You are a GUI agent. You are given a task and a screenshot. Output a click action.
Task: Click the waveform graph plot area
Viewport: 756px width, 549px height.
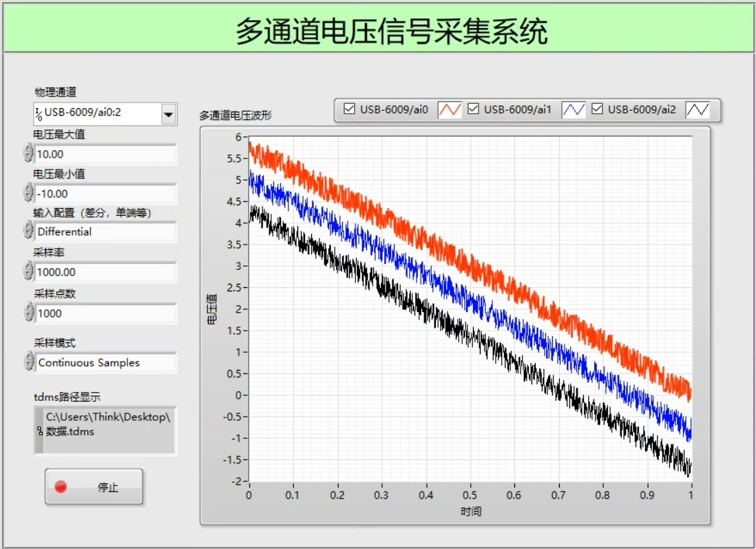[x=470, y=309]
